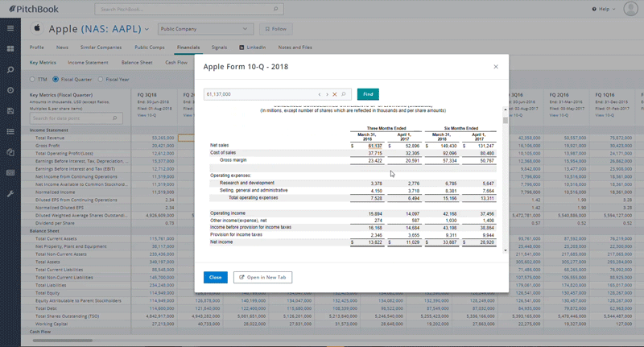
Task: Open the hamburger menu in left sidebar
Action: 10,28
